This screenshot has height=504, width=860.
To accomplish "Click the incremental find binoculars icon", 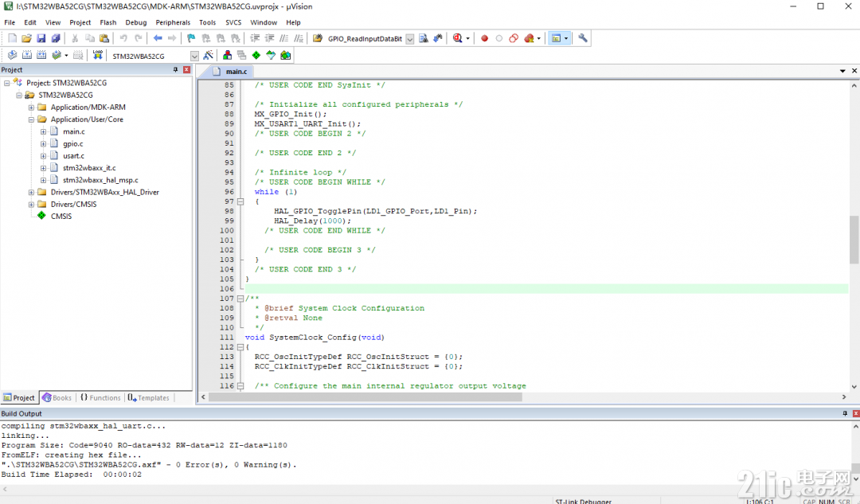I will pos(438,38).
